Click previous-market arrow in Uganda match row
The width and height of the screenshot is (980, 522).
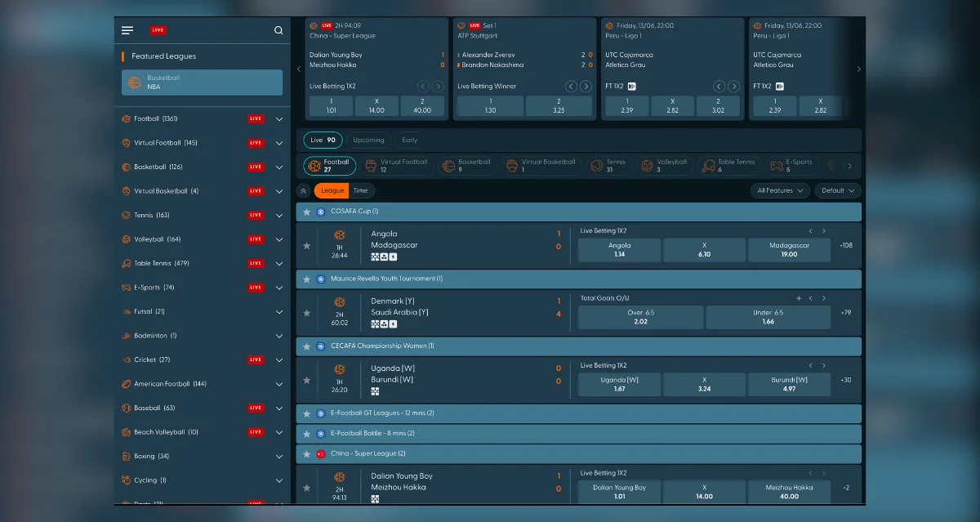(x=810, y=366)
